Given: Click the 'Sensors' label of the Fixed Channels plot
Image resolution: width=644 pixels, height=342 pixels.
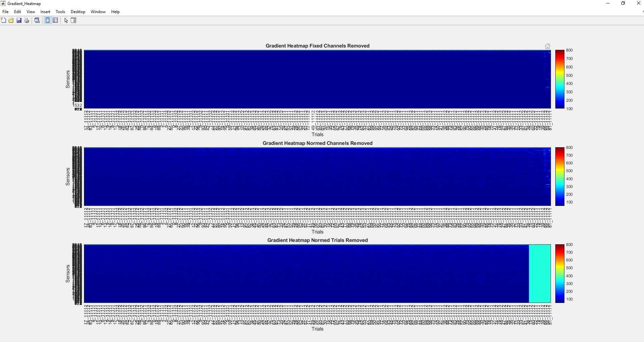Looking at the screenshot, I should pos(68,79).
